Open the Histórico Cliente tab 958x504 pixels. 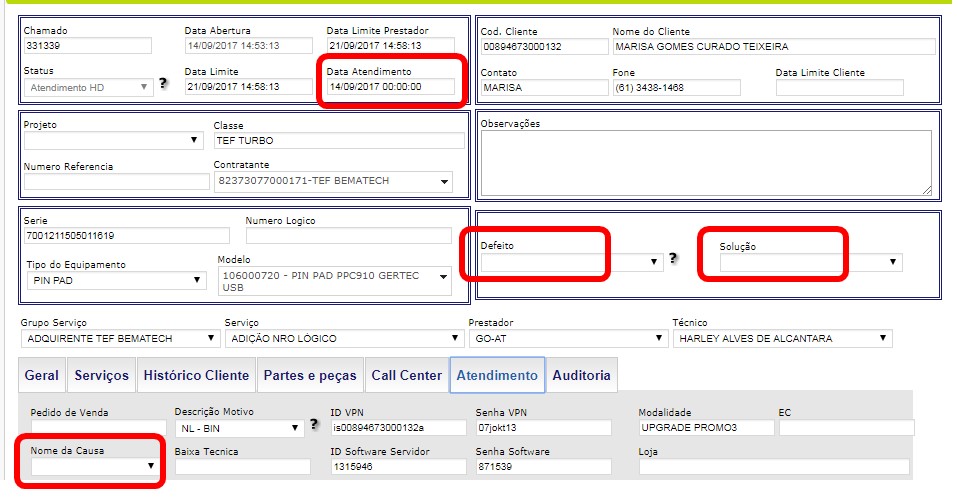click(196, 375)
